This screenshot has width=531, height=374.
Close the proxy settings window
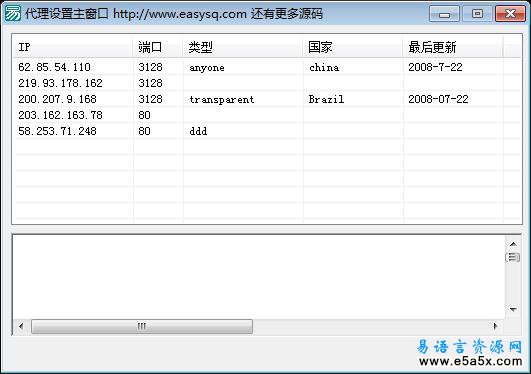pos(510,14)
